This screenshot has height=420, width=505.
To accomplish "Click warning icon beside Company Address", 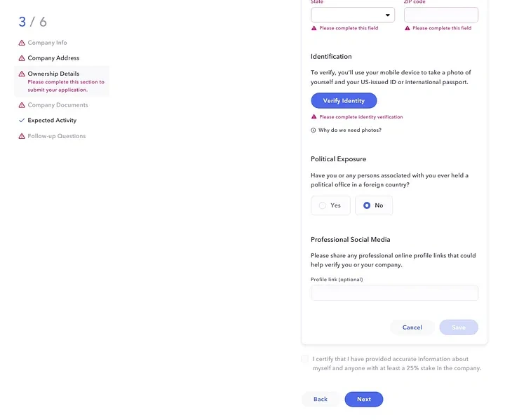I will (22, 58).
